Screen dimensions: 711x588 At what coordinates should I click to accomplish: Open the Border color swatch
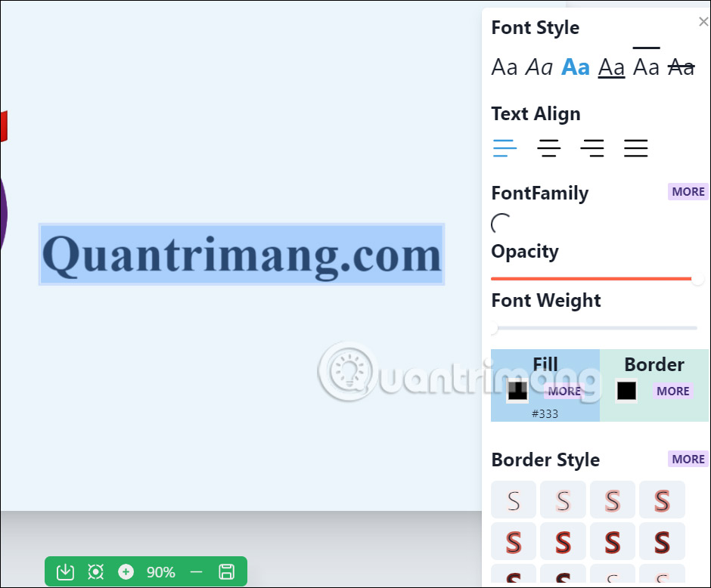pyautogui.click(x=626, y=391)
